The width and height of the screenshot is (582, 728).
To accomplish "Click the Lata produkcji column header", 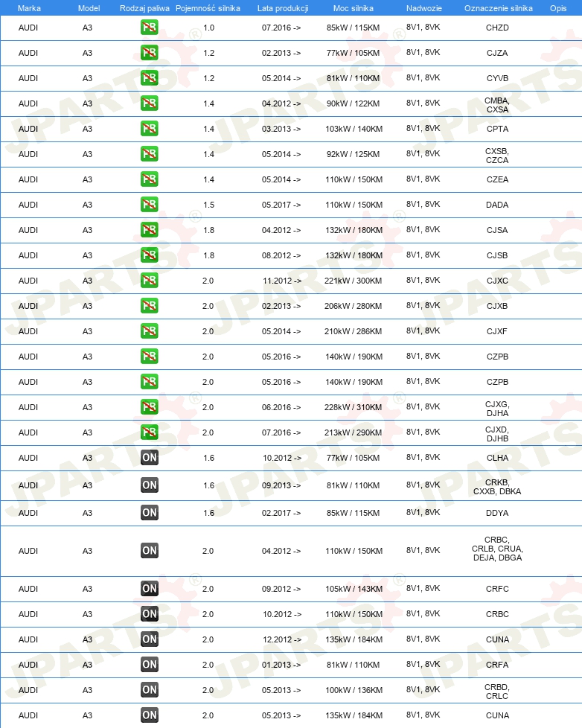I will (x=283, y=8).
